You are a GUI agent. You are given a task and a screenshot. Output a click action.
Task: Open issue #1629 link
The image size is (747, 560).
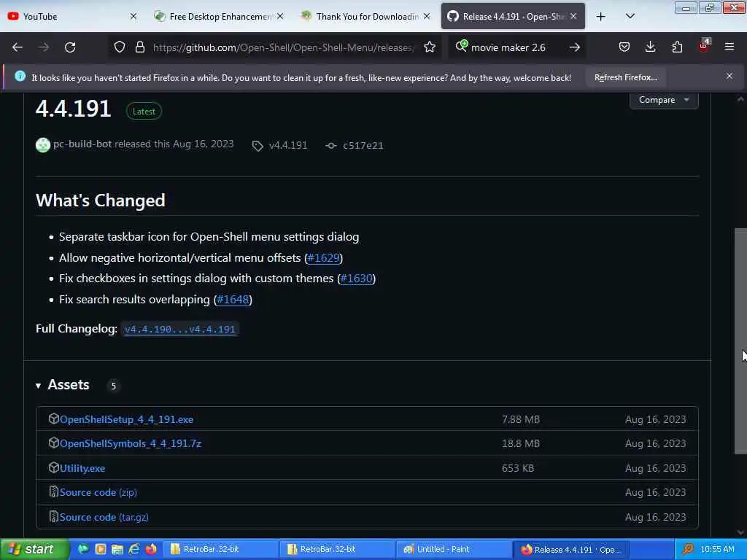[x=323, y=257]
